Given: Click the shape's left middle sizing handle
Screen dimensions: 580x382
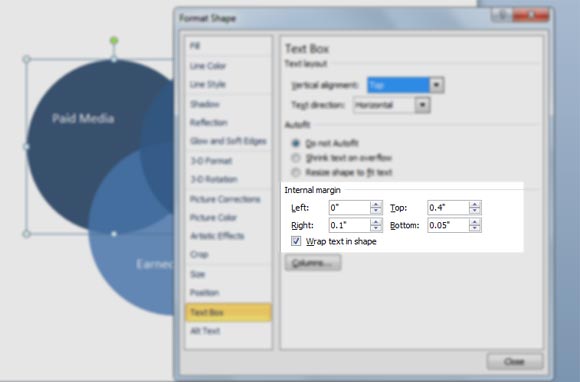Looking at the screenshot, I should coord(26,147).
